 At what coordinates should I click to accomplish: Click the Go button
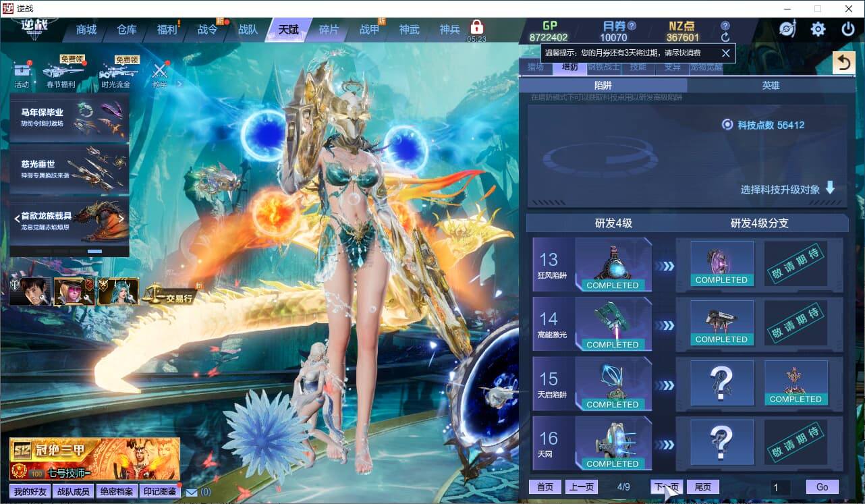click(x=822, y=487)
